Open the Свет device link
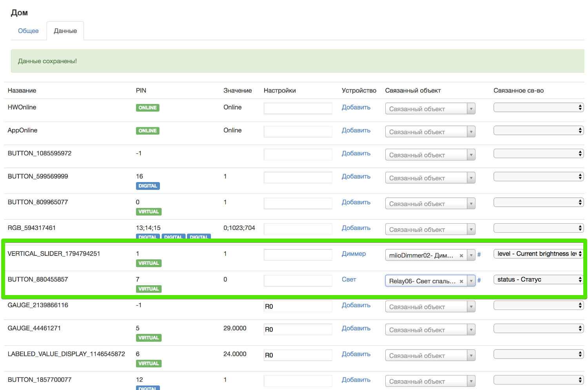 (x=349, y=280)
